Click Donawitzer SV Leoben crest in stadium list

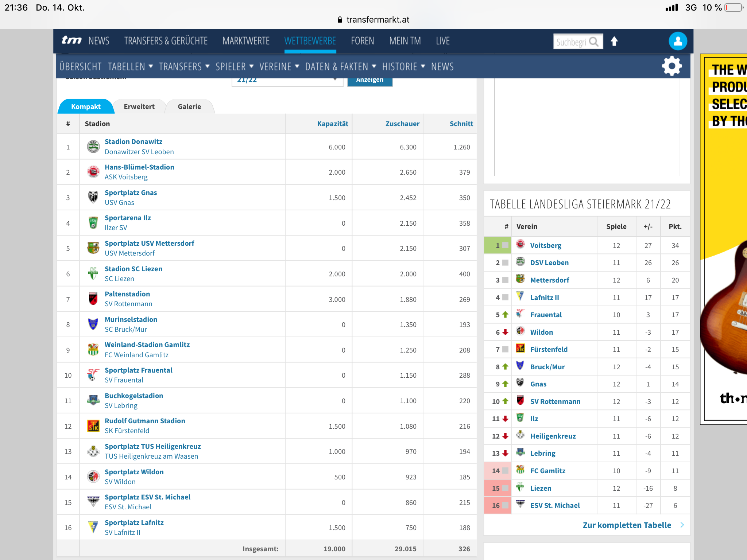93,147
